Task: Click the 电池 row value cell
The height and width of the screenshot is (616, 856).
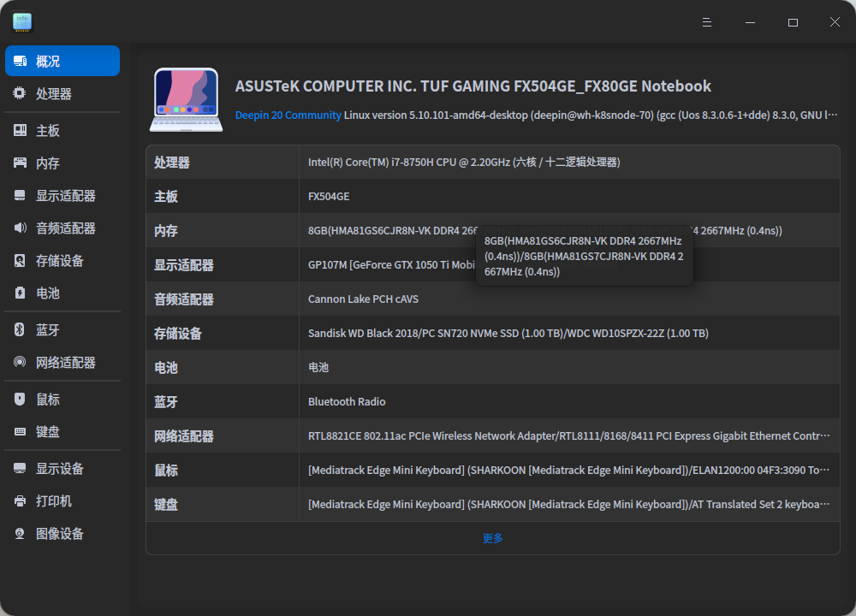Action: (x=569, y=367)
